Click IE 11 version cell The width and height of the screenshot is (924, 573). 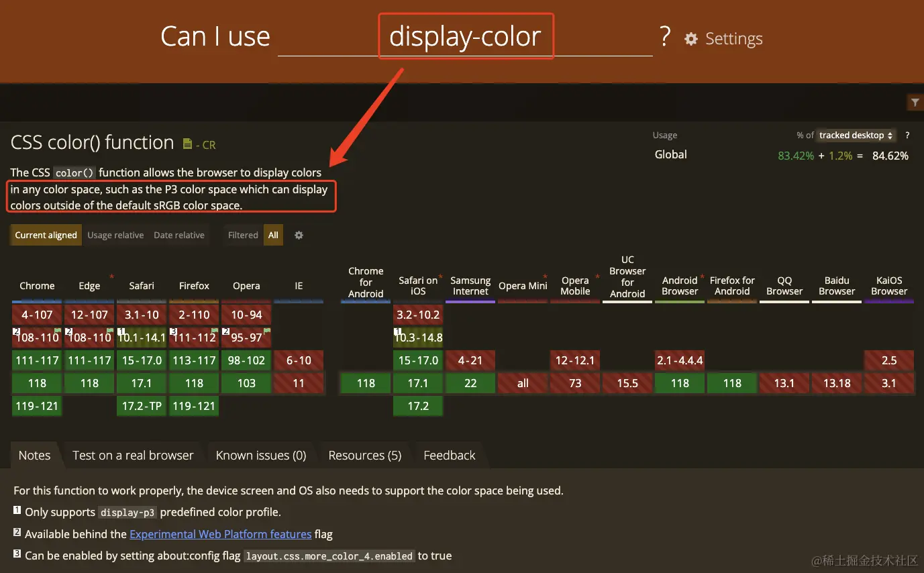pos(299,383)
